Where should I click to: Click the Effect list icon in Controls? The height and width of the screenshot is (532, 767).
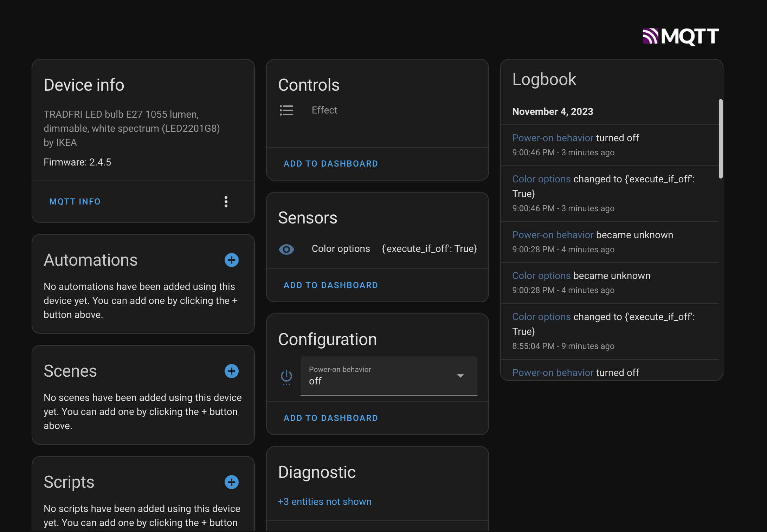(x=286, y=110)
